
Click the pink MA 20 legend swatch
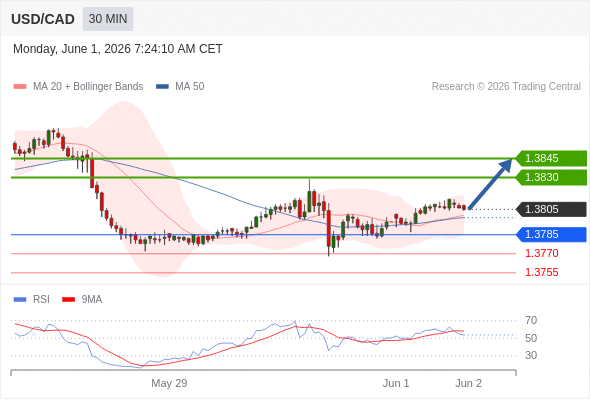tap(20, 87)
